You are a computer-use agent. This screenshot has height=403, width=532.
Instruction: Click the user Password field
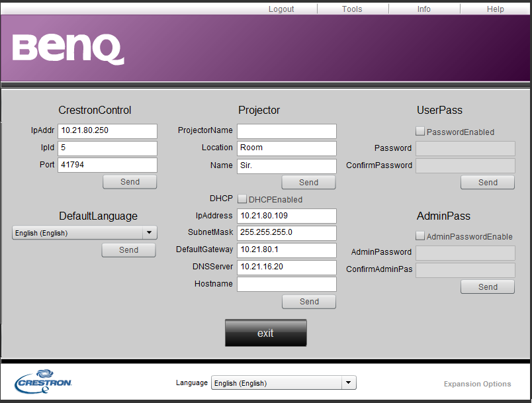click(466, 149)
